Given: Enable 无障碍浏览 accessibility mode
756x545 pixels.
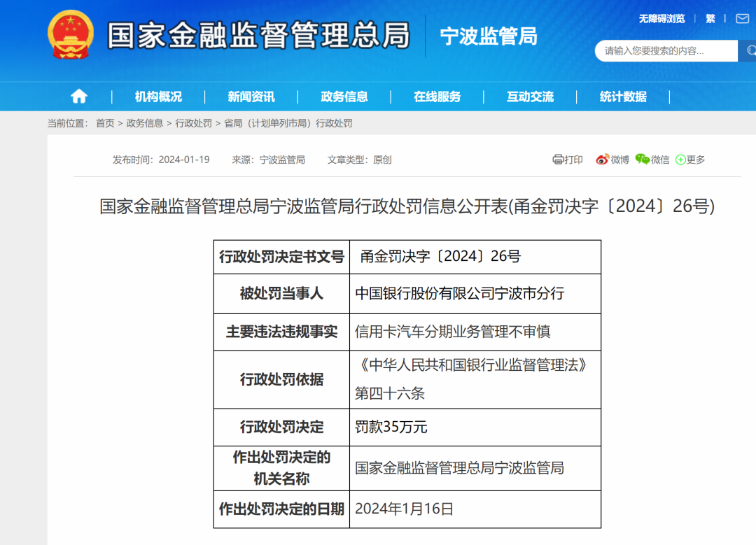Looking at the screenshot, I should point(661,19).
